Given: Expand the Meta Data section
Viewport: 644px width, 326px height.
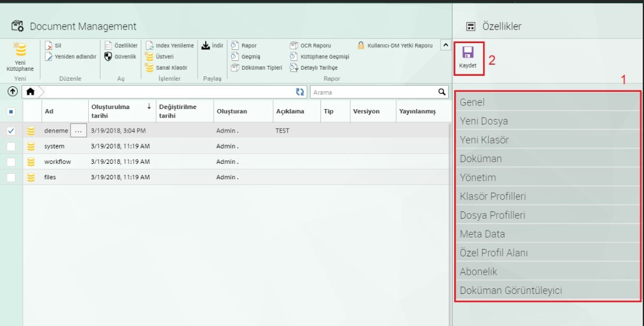Looking at the screenshot, I should click(x=547, y=234).
